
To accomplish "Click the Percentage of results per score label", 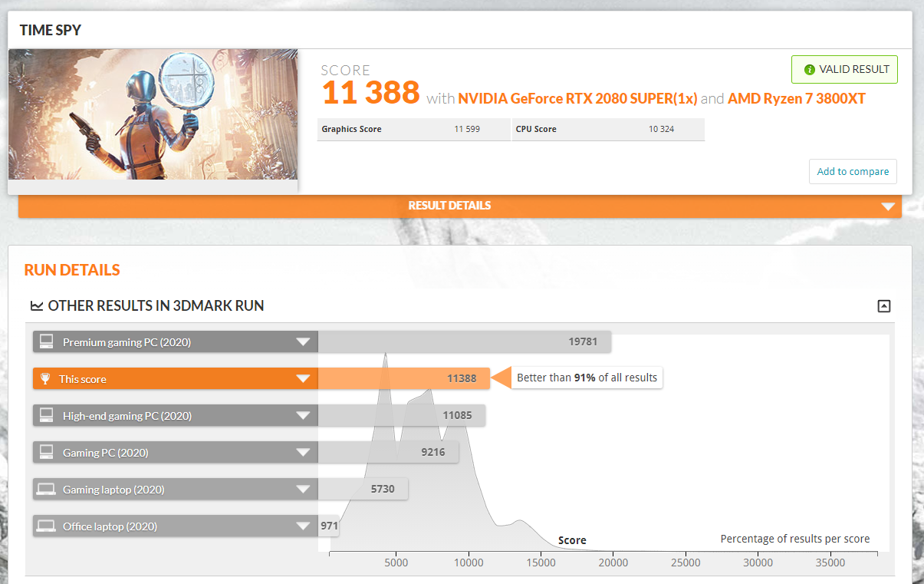I will point(795,539).
